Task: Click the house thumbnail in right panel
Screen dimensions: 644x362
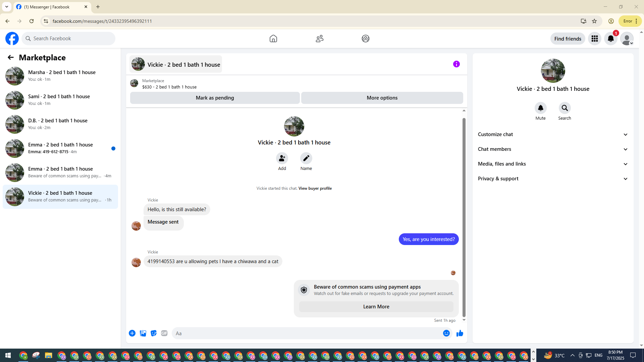Action: tap(553, 71)
